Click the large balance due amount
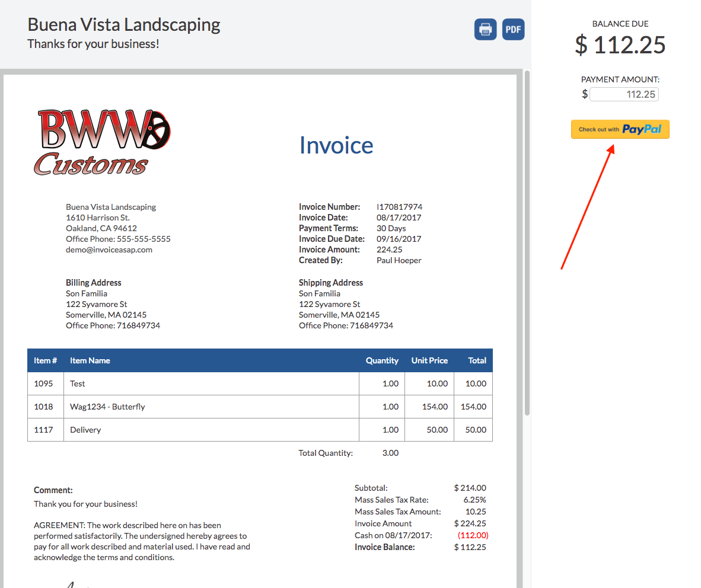 pos(620,45)
